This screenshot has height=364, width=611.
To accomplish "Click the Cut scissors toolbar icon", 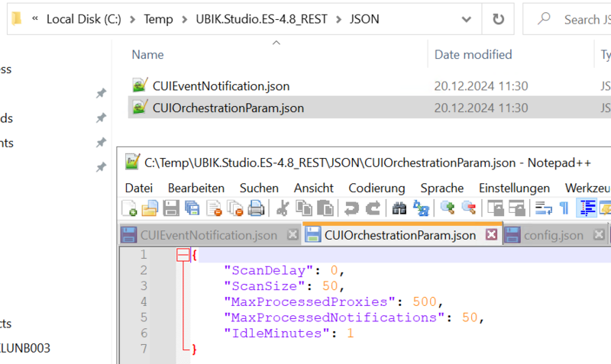I will 283,208.
